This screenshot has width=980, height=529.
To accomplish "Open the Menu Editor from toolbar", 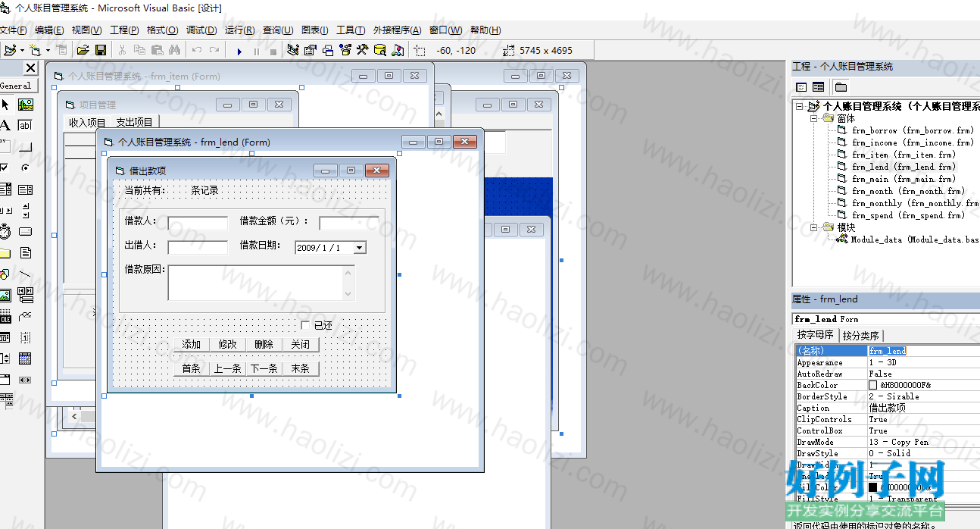I will pos(61,50).
